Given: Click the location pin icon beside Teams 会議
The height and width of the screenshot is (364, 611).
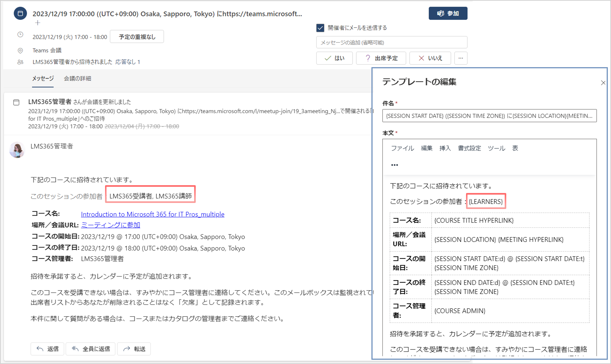Looking at the screenshot, I should [x=20, y=50].
